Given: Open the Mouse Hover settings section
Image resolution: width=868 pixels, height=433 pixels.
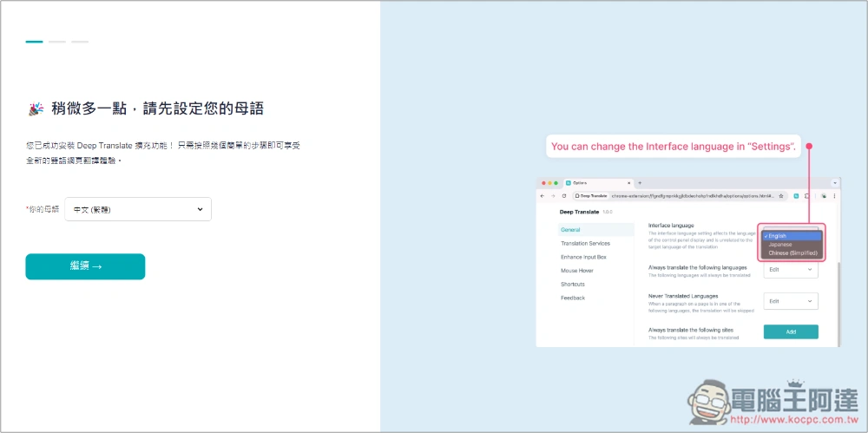Looking at the screenshot, I should 575,271.
